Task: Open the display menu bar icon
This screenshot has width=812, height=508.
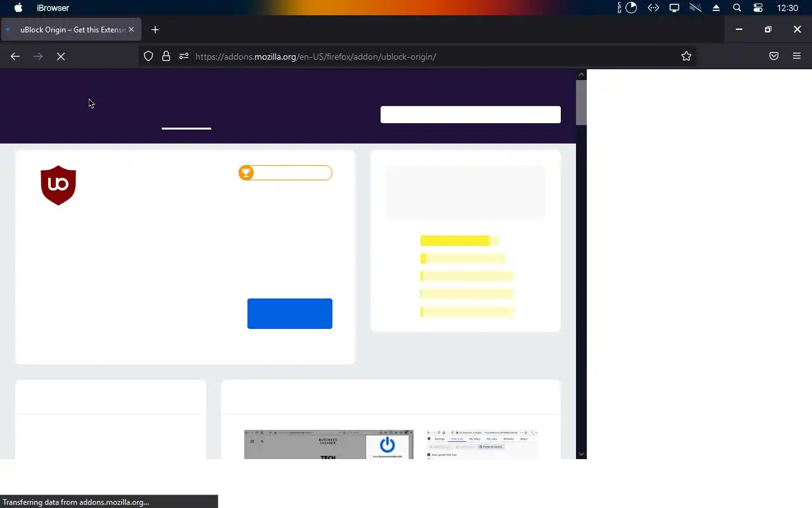Action: pyautogui.click(x=674, y=8)
